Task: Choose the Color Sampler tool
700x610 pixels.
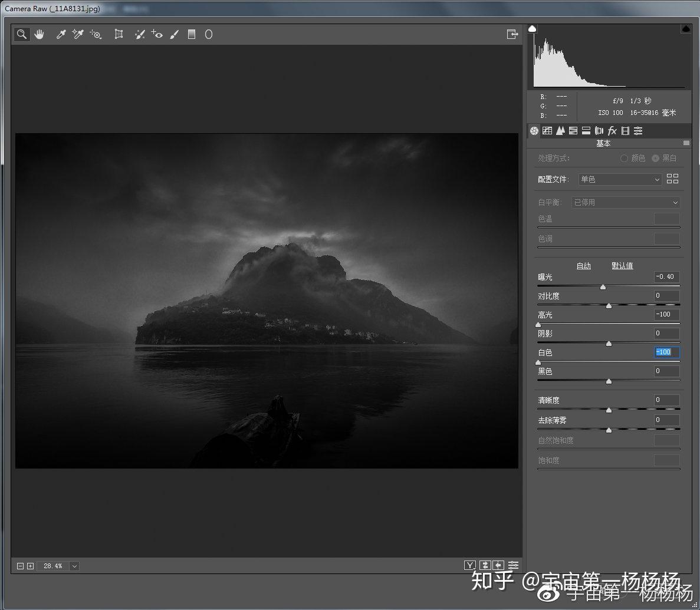Action: (78, 34)
